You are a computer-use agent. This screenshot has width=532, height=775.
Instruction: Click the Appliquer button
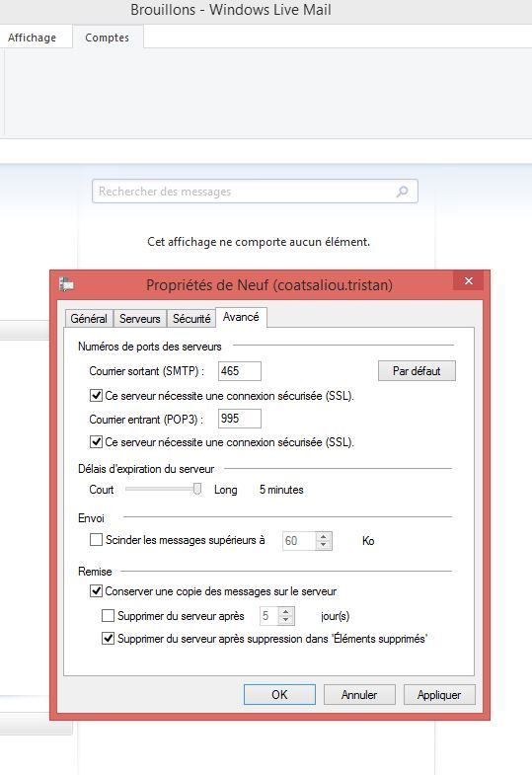click(x=439, y=694)
